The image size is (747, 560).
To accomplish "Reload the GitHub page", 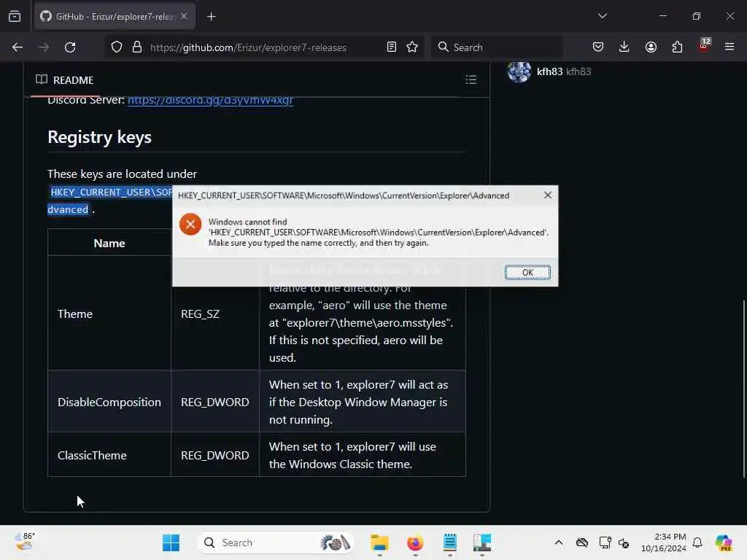I will coord(70,47).
